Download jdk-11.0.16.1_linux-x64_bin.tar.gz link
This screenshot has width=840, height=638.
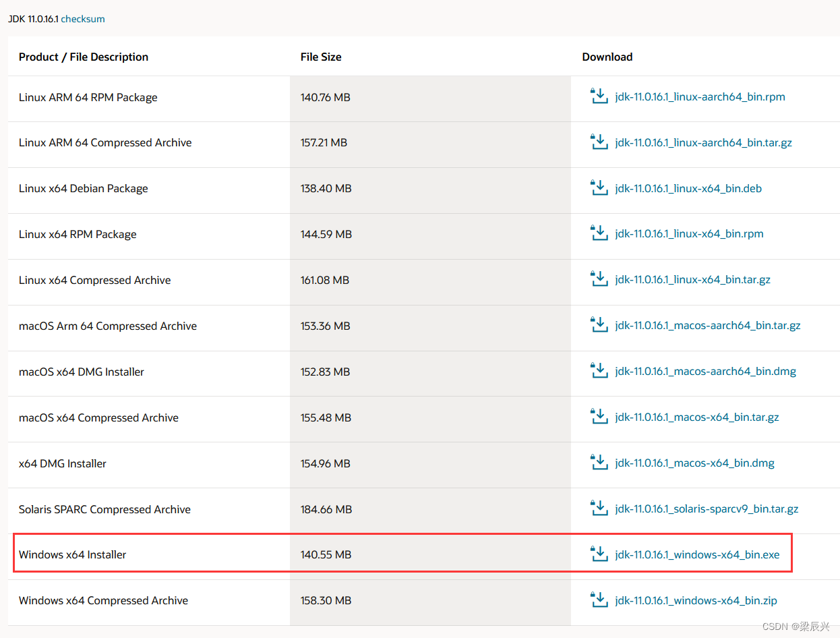point(692,280)
